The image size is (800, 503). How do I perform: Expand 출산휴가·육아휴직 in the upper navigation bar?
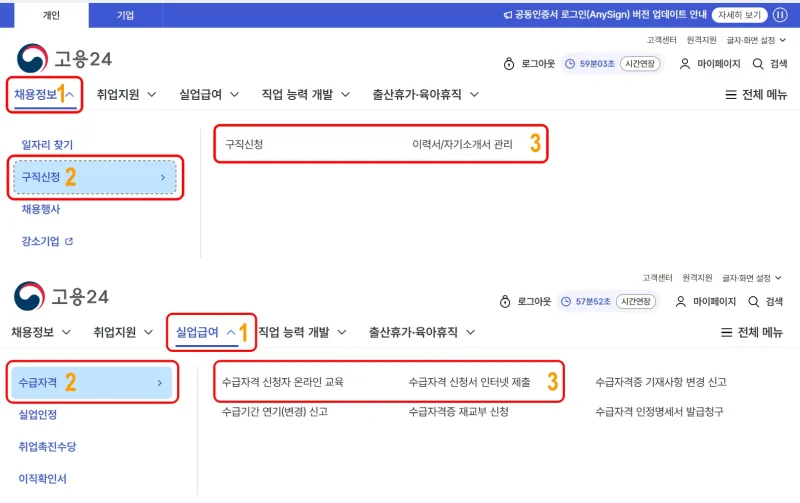[426, 94]
